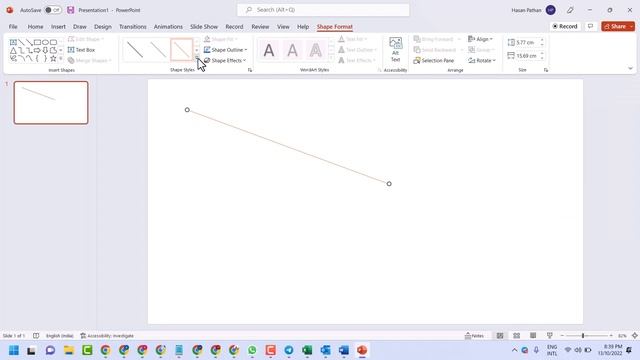Select the Rectangle shape in the gallery
The image size is (640, 360).
pyautogui.click(x=37, y=42)
